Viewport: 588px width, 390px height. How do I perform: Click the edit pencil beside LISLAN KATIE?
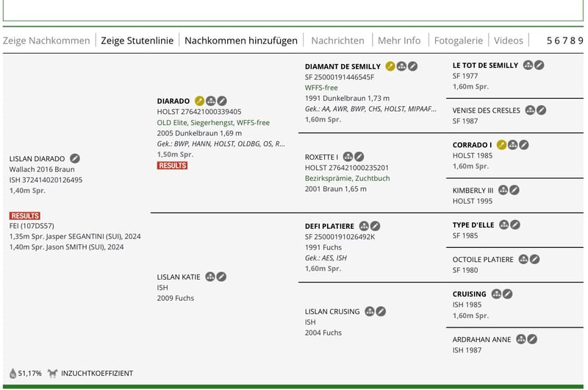[x=221, y=277]
